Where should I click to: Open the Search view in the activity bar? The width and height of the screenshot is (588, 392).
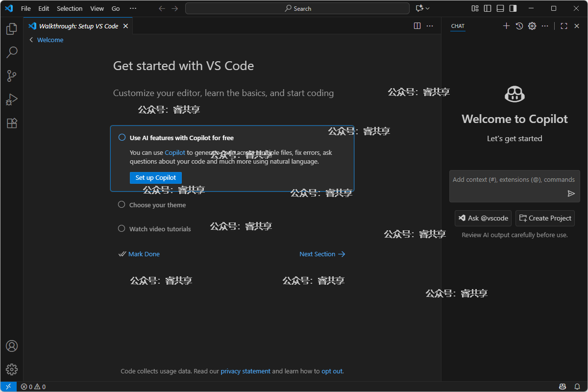click(x=12, y=52)
